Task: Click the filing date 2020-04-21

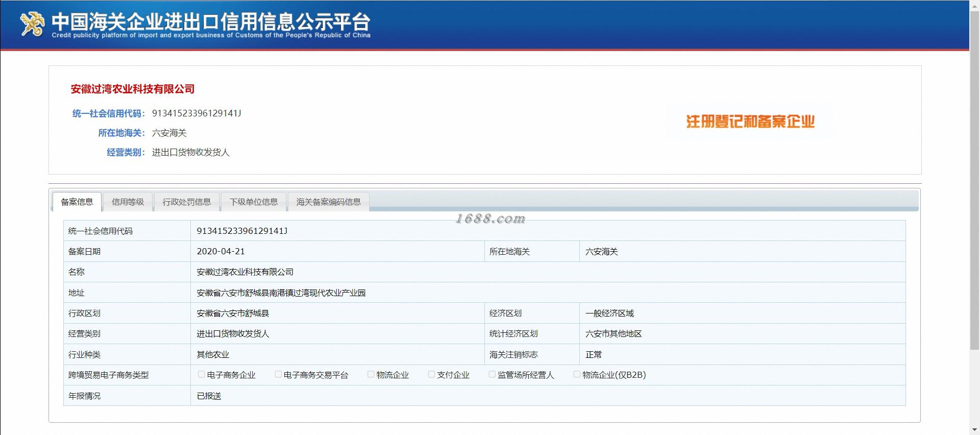Action: 221,251
